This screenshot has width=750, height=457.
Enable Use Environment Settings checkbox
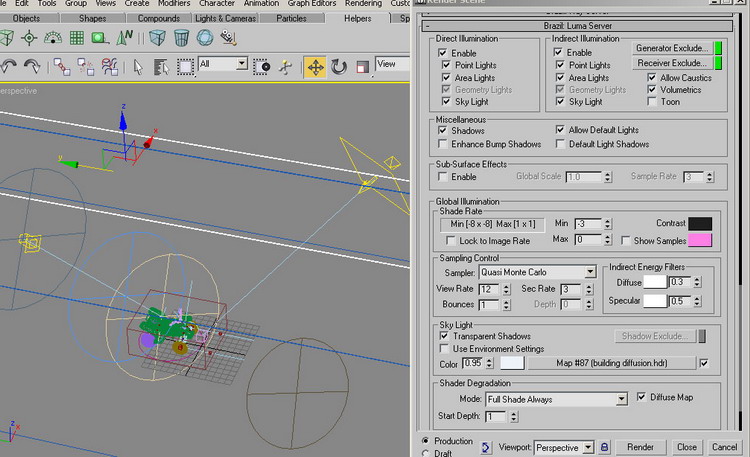[444, 349]
